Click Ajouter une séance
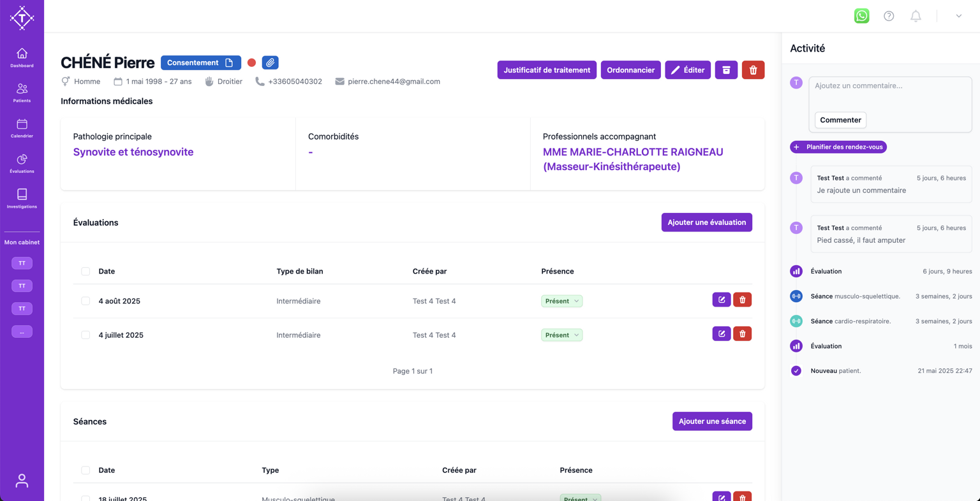The width and height of the screenshot is (980, 501). tap(712, 421)
